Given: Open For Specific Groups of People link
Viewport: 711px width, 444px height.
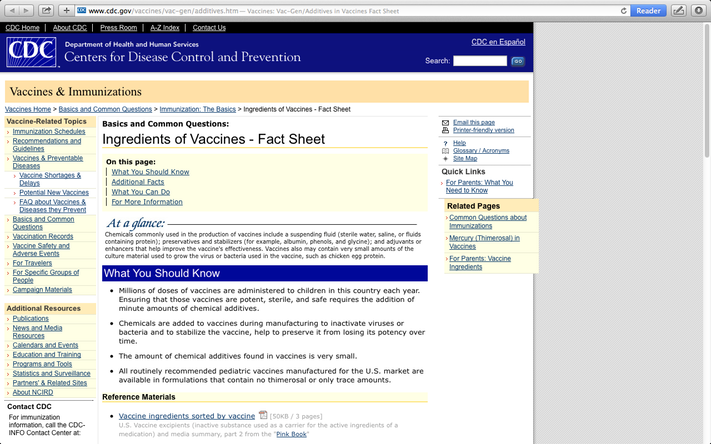Looking at the screenshot, I should point(46,276).
